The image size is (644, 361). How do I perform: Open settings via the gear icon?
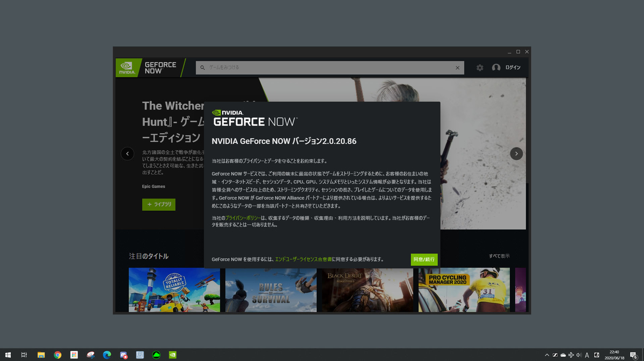pyautogui.click(x=480, y=68)
